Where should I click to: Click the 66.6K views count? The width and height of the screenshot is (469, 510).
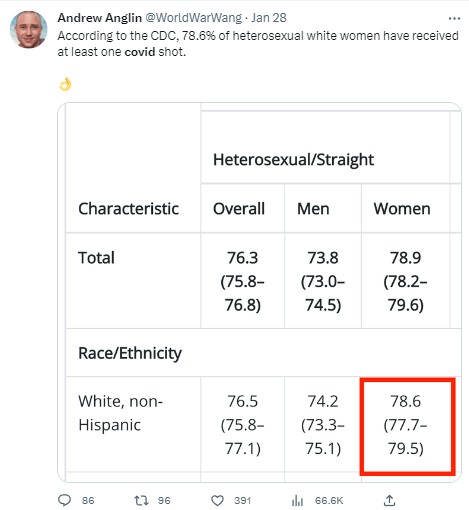[329, 500]
